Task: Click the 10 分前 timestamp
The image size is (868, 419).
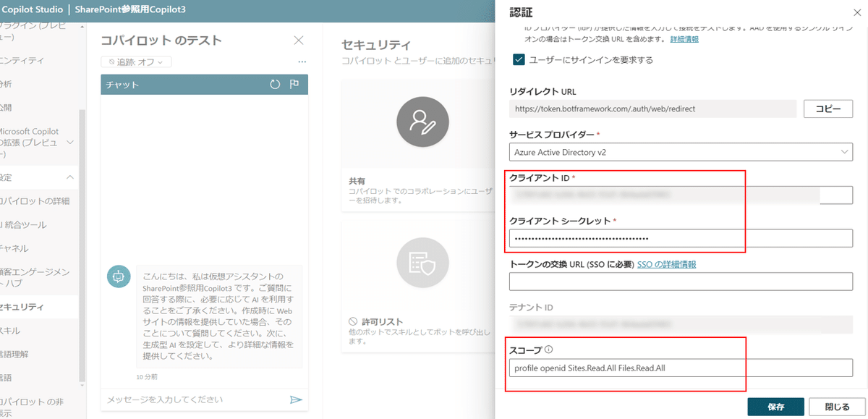Action: click(147, 377)
